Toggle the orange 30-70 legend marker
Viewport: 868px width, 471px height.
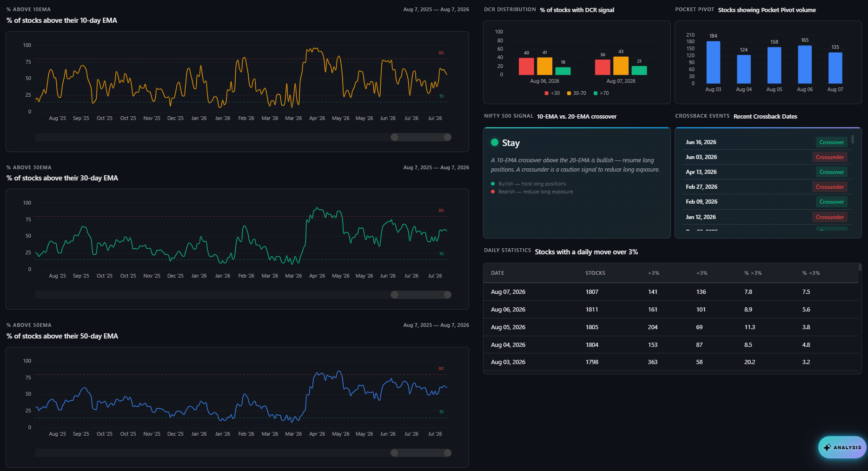569,93
